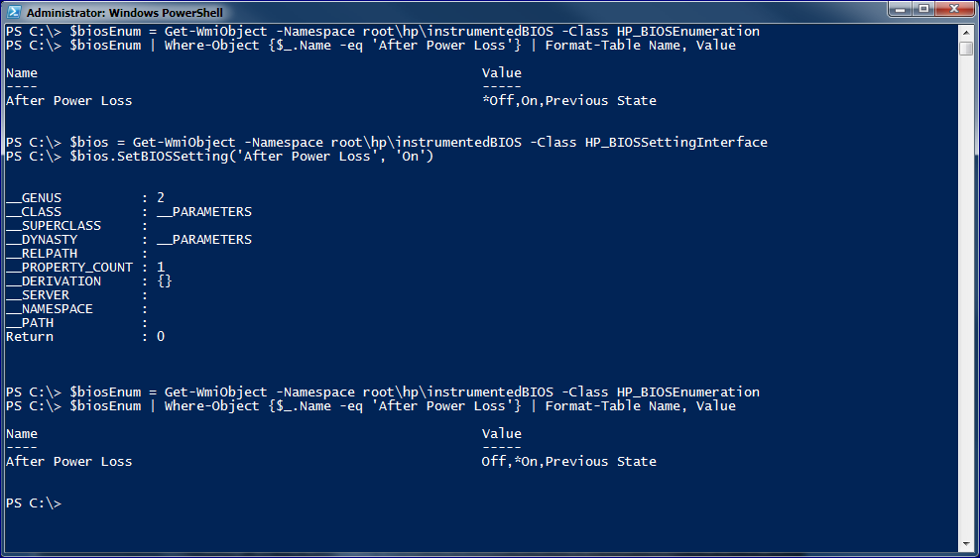Open the PowerShell icon system menu
Screen dimensions: 980x558
pyautogui.click(x=13, y=12)
